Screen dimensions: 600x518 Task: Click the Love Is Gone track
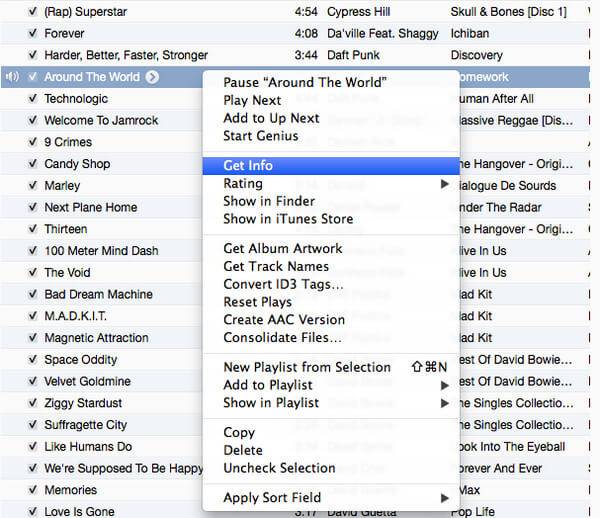[79, 511]
